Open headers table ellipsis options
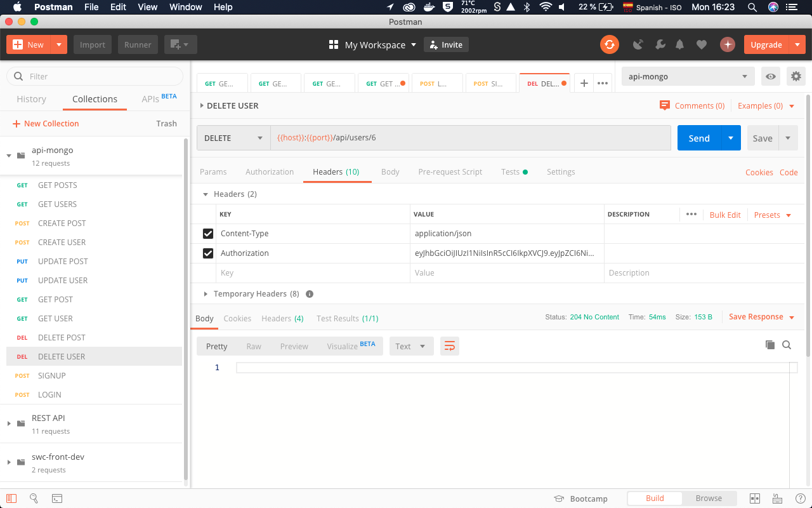Screen dimensions: 812x508 click(x=691, y=215)
